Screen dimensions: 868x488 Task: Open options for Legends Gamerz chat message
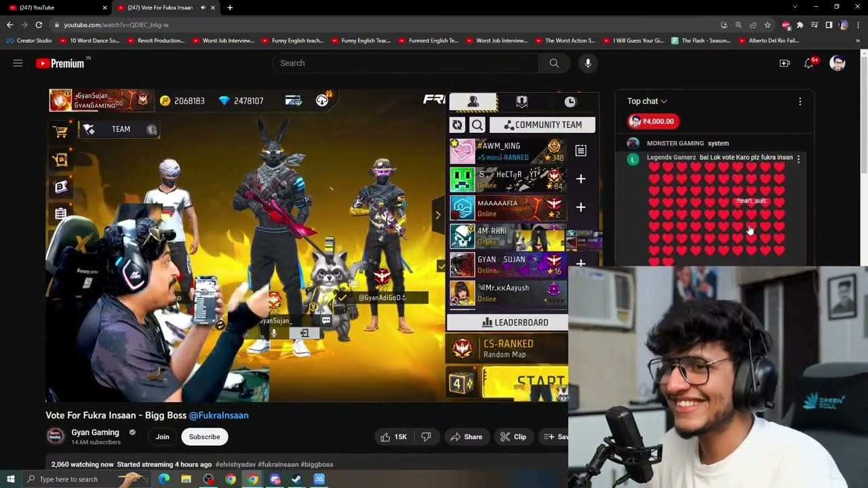pyautogui.click(x=798, y=159)
